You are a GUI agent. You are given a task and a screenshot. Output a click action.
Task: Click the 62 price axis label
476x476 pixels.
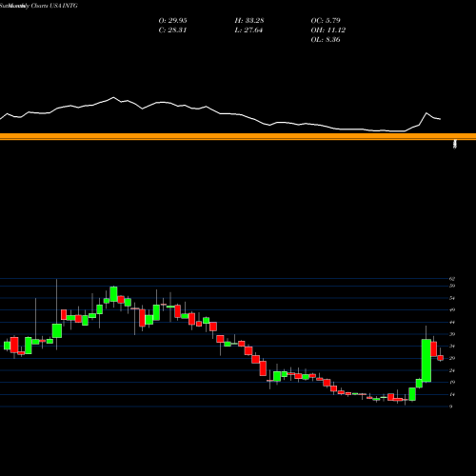452,279
